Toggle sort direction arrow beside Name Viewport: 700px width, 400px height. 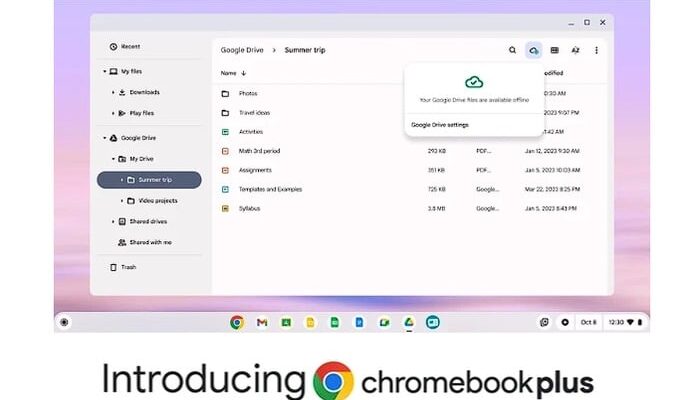243,73
